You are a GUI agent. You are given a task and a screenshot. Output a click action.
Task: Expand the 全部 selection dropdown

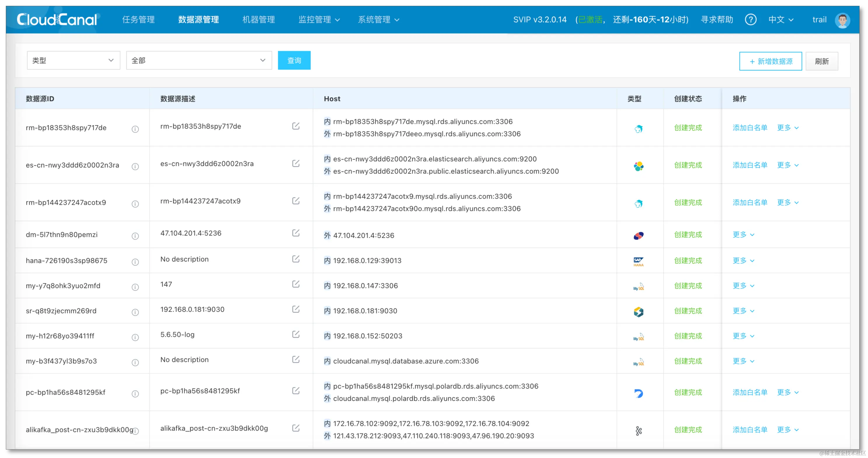(x=199, y=60)
